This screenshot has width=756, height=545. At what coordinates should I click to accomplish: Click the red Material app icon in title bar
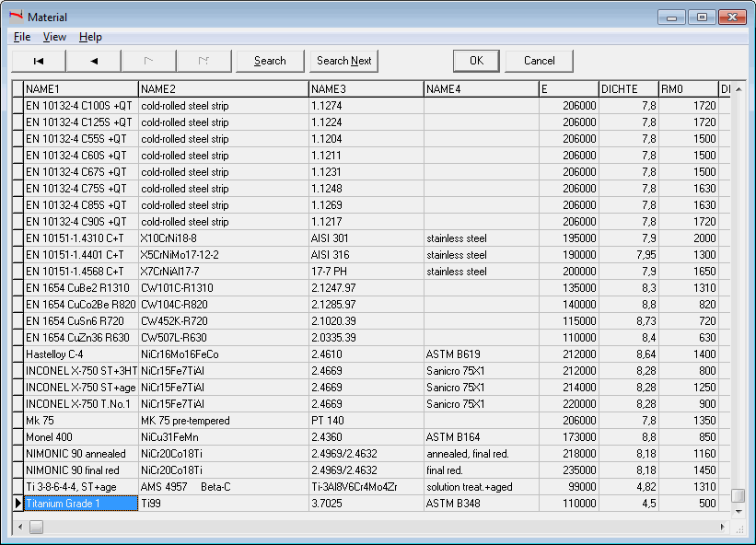(x=16, y=17)
